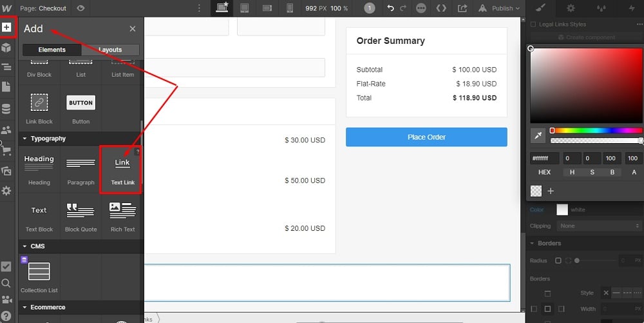The height and width of the screenshot is (323, 644).
Task: Switch to mobile portrait breakpoint
Action: (x=290, y=8)
